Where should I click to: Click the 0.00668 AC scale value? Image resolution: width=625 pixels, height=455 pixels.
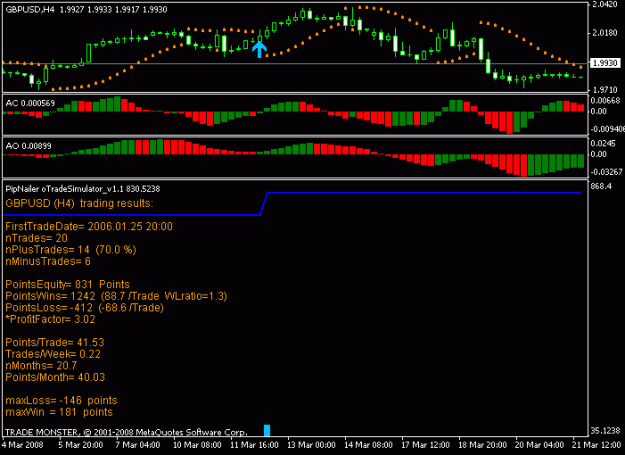click(x=605, y=100)
